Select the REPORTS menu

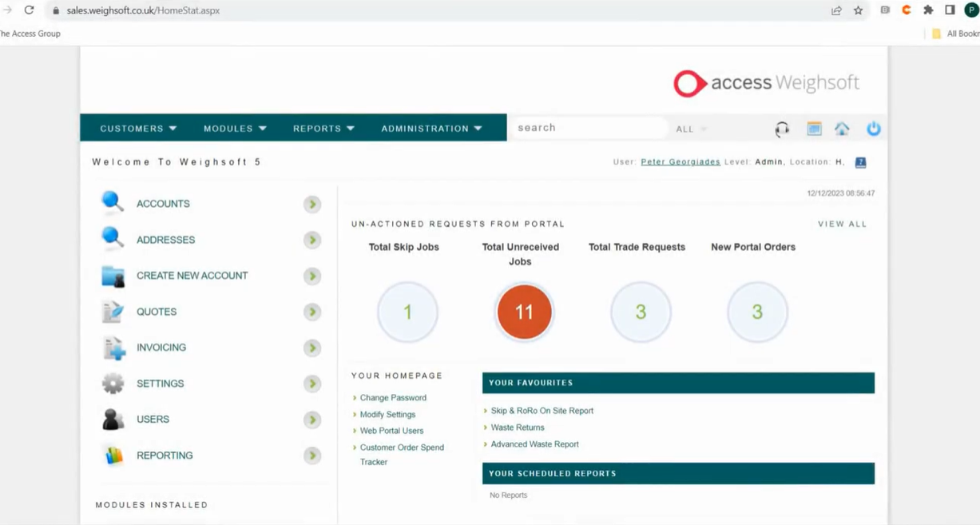pyautogui.click(x=323, y=128)
